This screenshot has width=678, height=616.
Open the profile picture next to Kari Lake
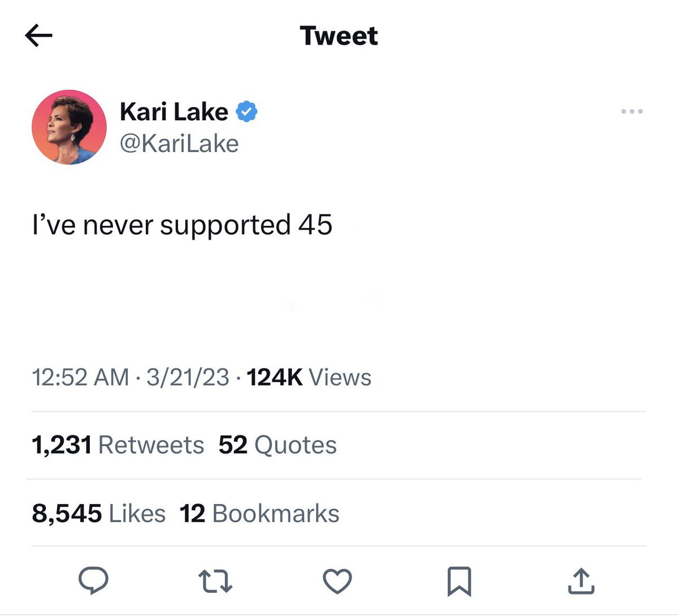[x=69, y=127]
